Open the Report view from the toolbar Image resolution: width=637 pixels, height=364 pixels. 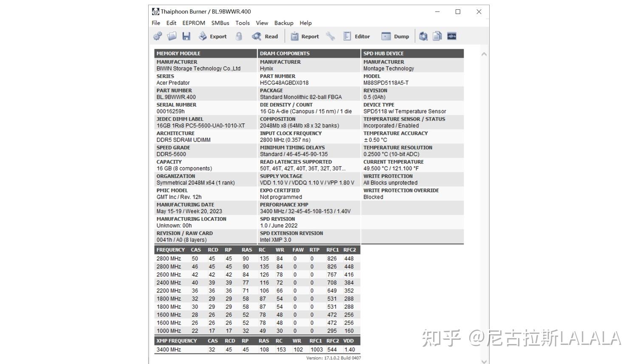304,37
